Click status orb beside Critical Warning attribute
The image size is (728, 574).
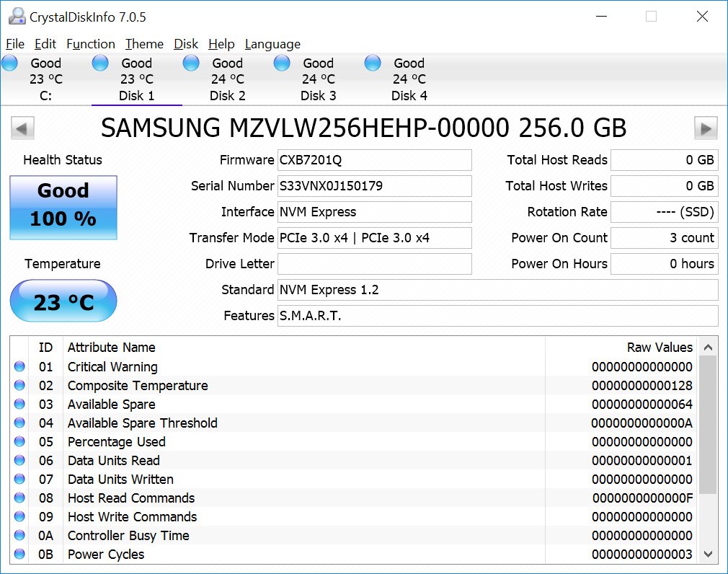pyautogui.click(x=19, y=367)
